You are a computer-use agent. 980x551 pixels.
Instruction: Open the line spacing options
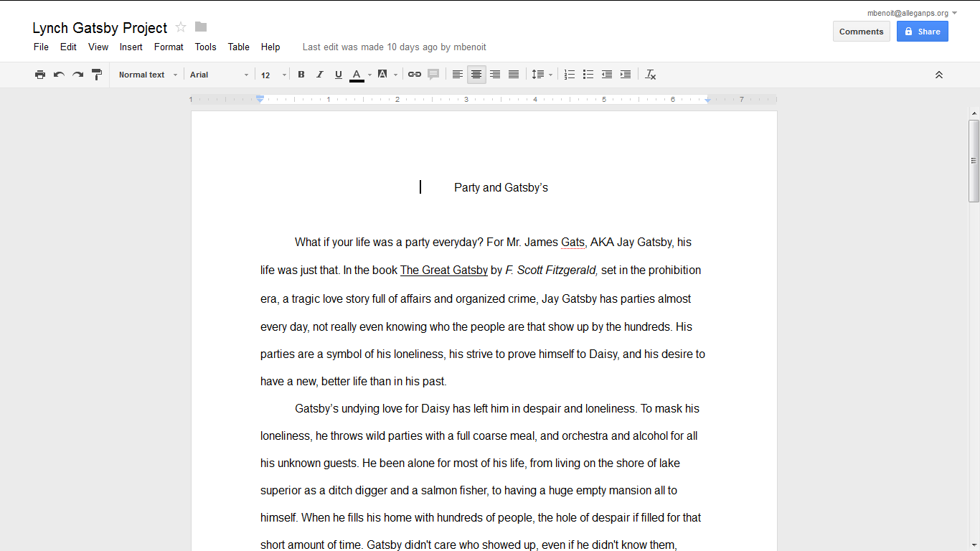542,75
